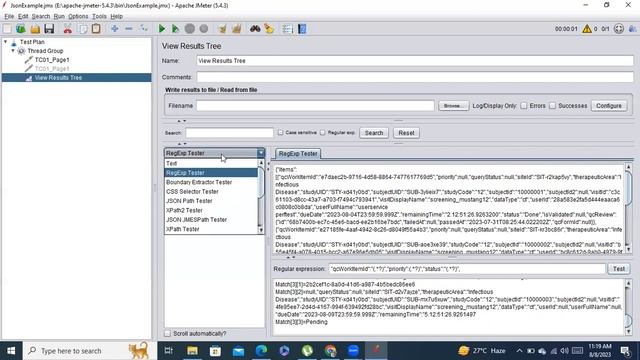This screenshot has width=640, height=360.
Task: Enable the Successes only checkbox
Action: point(552,106)
